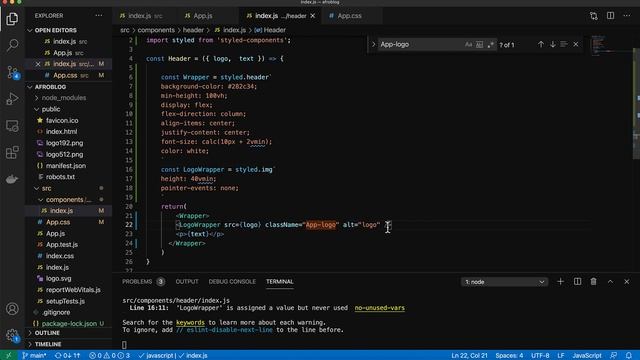Expand the node_modules folder
Screen dimensions: 640x360
pos(64,98)
